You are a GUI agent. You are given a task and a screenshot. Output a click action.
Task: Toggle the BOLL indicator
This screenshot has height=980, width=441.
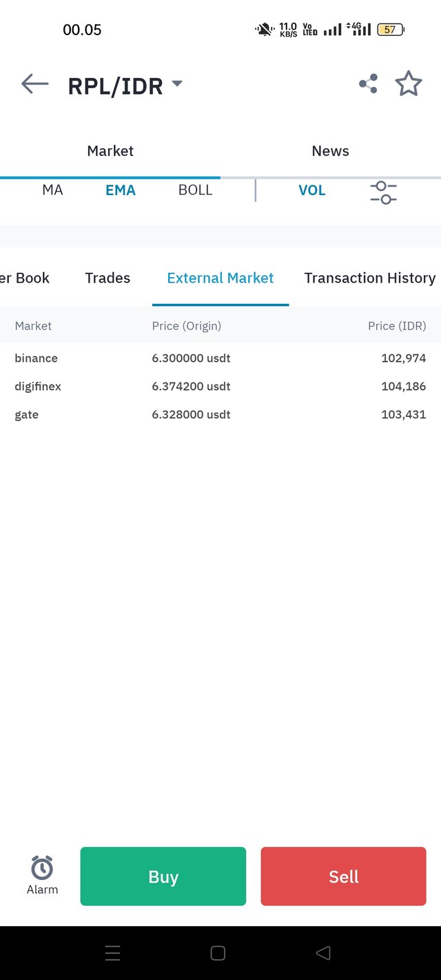(196, 190)
